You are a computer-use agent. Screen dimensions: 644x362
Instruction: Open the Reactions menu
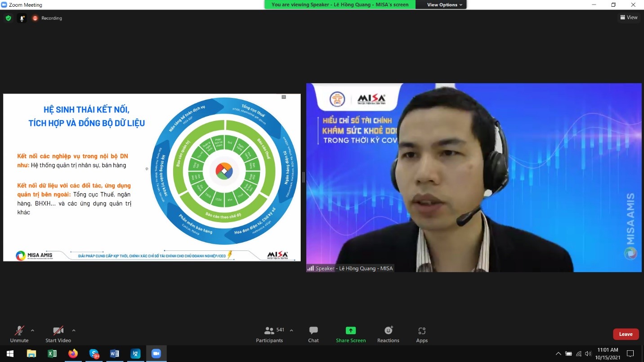click(x=388, y=334)
